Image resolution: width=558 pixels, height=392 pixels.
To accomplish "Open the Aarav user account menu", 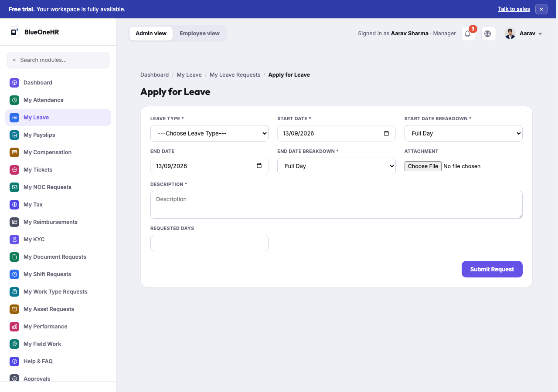I will click(524, 34).
